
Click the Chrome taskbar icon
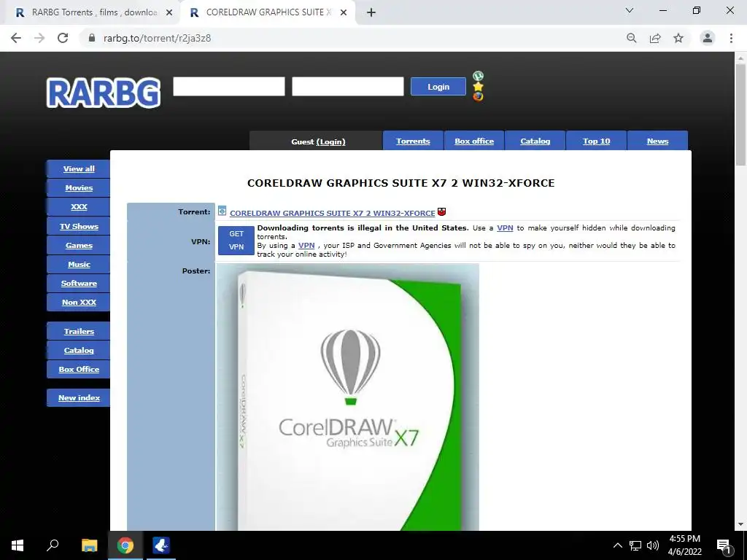[x=125, y=545]
